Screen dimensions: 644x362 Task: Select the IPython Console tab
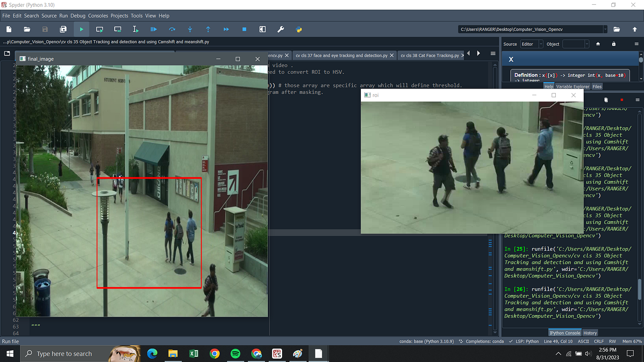(565, 333)
